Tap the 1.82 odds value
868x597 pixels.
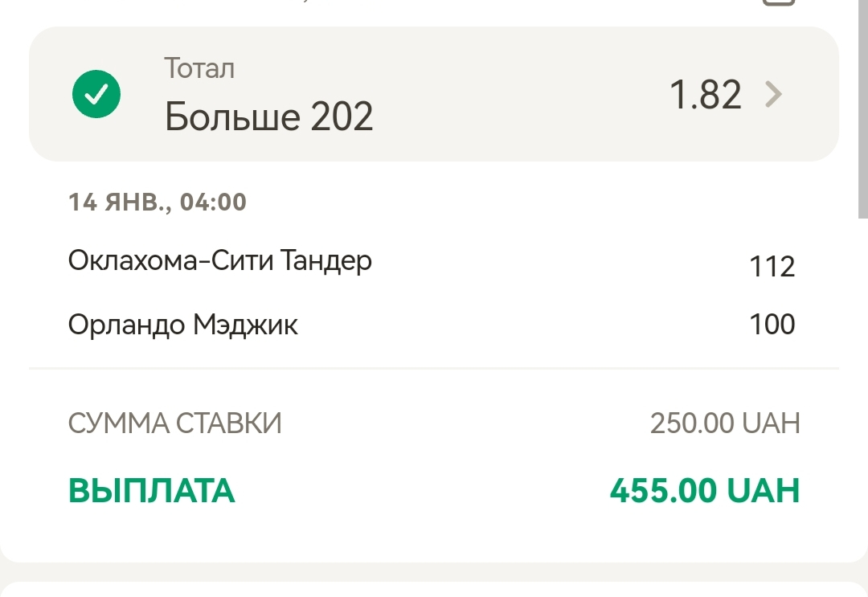(x=705, y=96)
